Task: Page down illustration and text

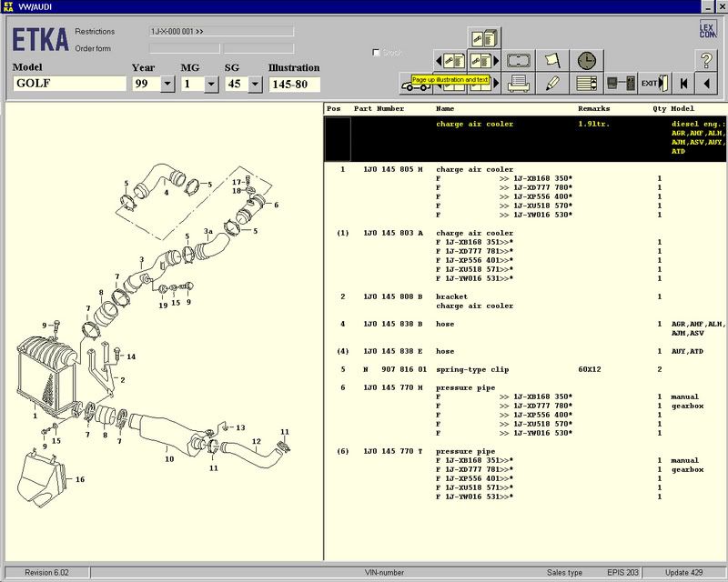Action: pos(484,84)
